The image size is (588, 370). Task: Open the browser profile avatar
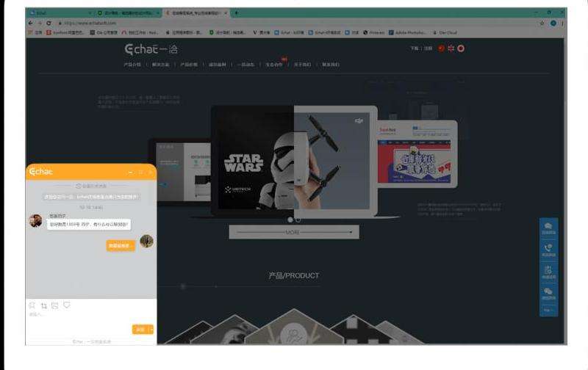[x=553, y=23]
